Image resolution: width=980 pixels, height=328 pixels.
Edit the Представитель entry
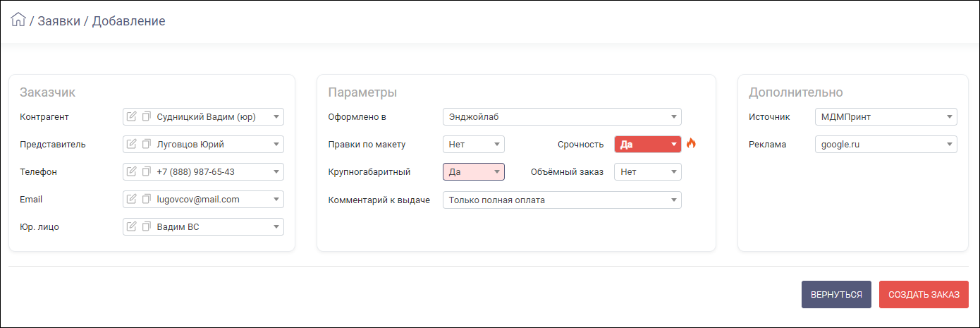click(131, 144)
